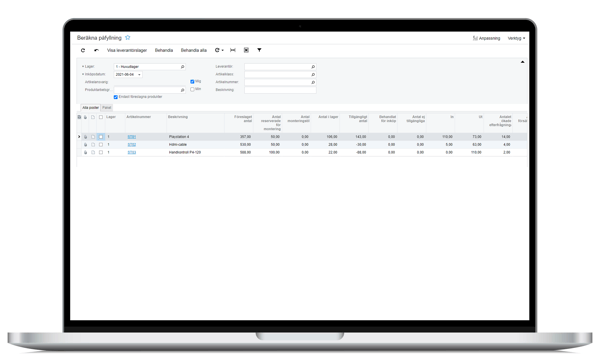Uncheck the Endast föreslagna produkter checkbox
600x360 pixels.
(116, 97)
